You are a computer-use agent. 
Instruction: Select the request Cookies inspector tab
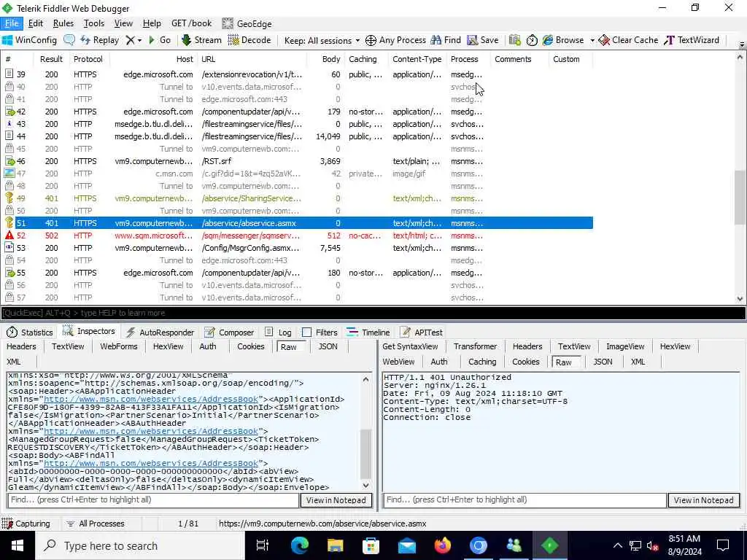click(251, 346)
